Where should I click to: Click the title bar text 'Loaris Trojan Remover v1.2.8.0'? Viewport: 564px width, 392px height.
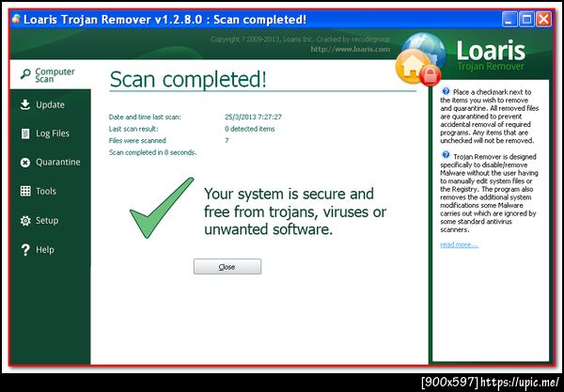pyautogui.click(x=113, y=19)
